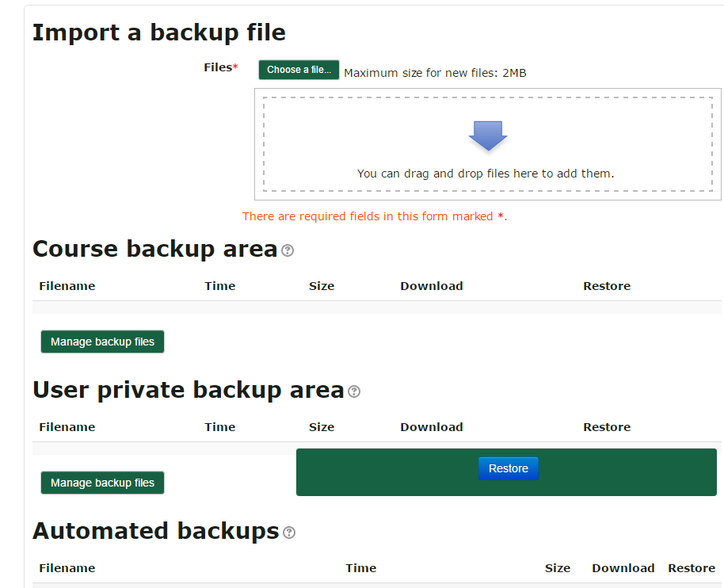Click the drag and drop files text area
The image size is (724, 588).
point(488,144)
